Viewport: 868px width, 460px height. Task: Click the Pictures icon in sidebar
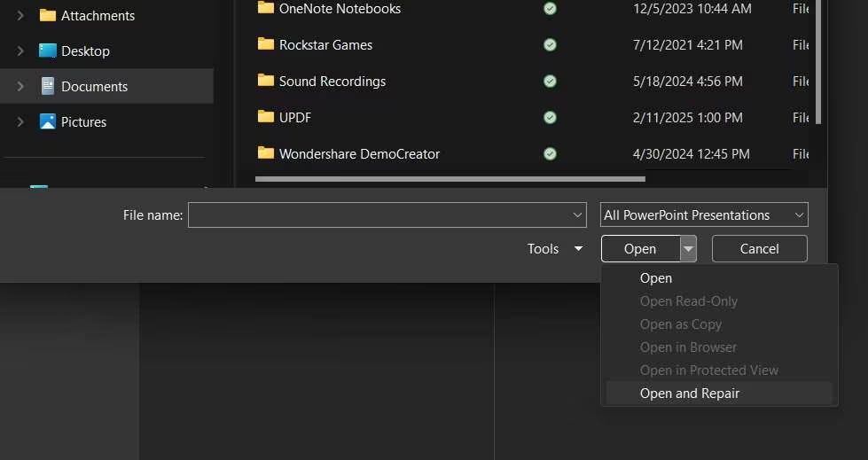48,121
